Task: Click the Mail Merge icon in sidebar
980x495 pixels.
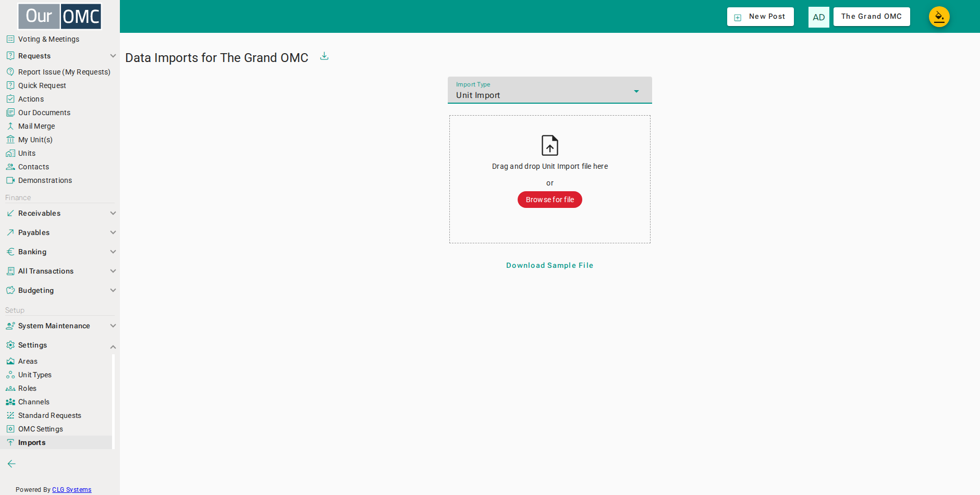Action: coord(10,126)
